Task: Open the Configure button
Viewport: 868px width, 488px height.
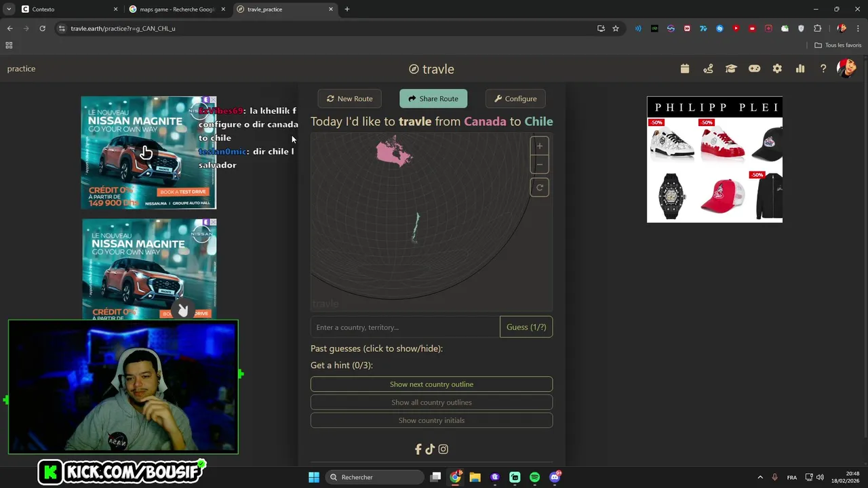Action: coord(515,98)
